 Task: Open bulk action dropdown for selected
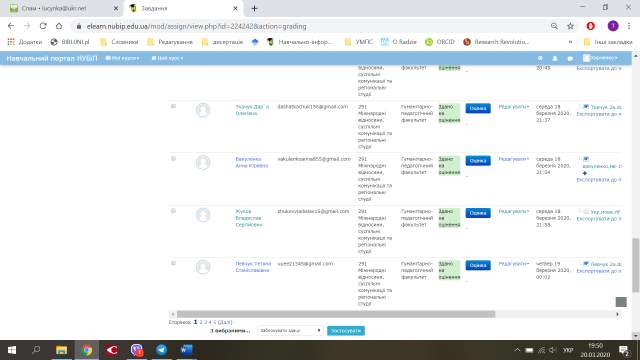click(x=290, y=331)
